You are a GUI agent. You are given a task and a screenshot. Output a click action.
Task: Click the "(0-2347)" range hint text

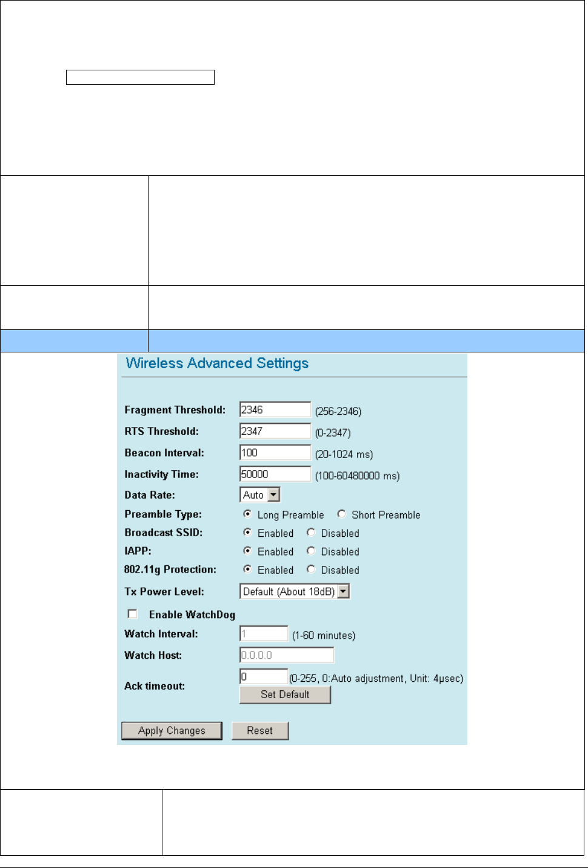coord(333,433)
